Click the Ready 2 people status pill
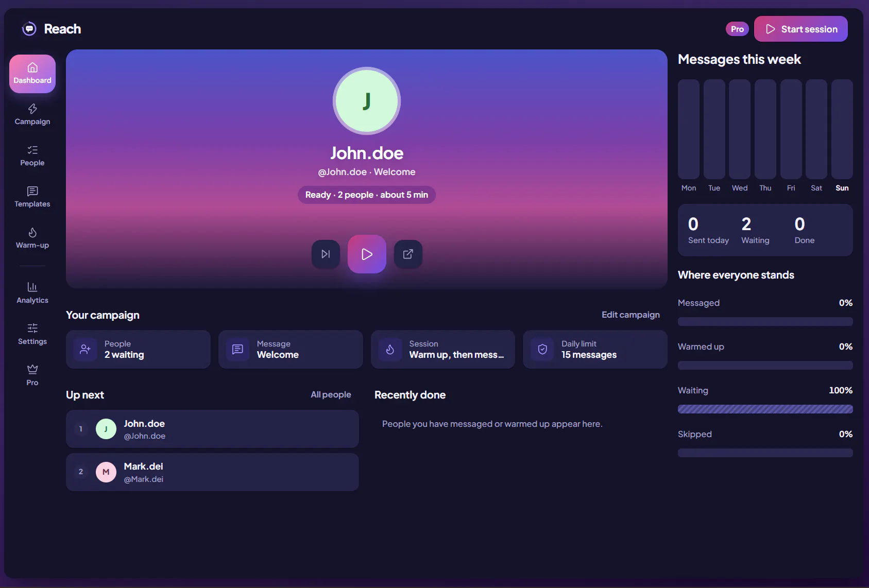Screen dimensions: 869x588 point(367,195)
